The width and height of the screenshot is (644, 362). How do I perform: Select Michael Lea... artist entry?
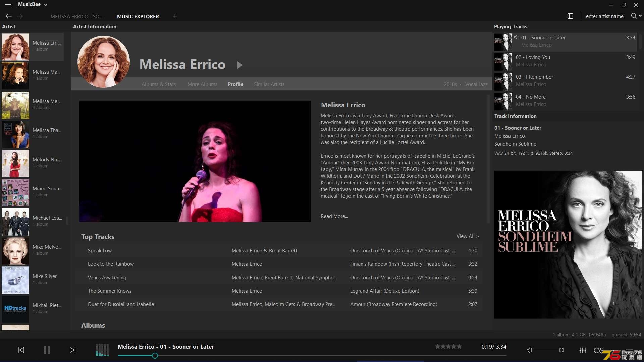tap(33, 222)
